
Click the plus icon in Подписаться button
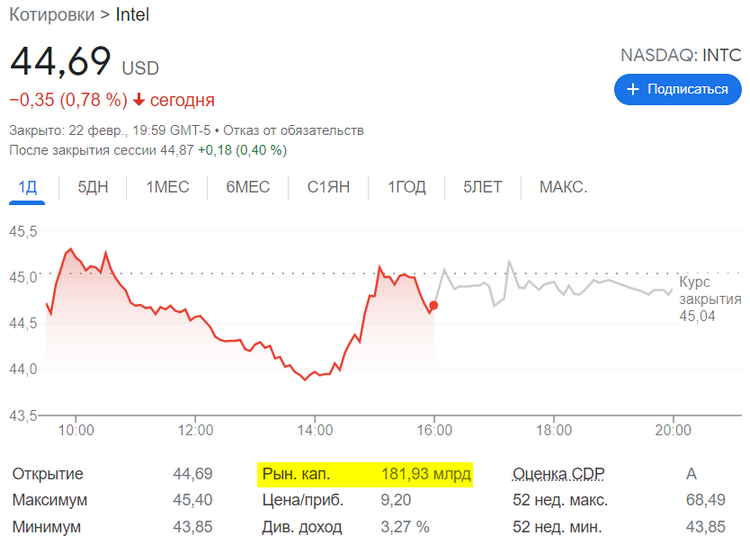coord(633,89)
